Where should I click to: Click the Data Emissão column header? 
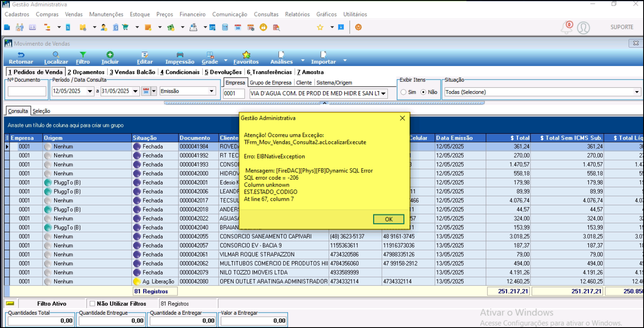(460, 138)
